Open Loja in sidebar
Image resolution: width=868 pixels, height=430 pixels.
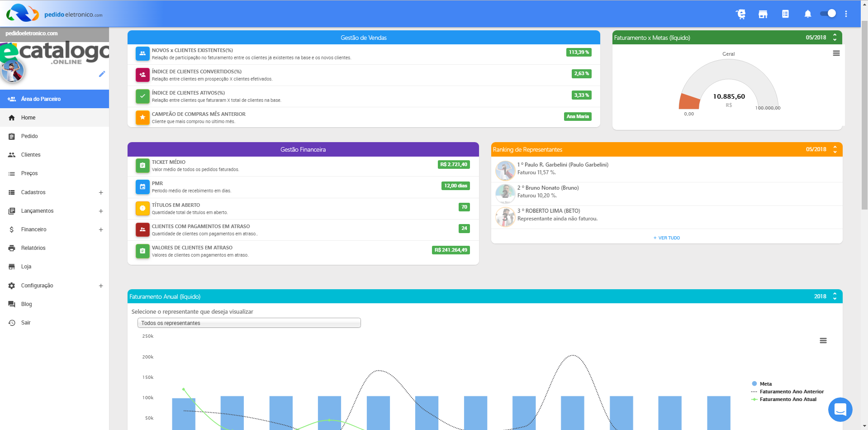pos(54,267)
